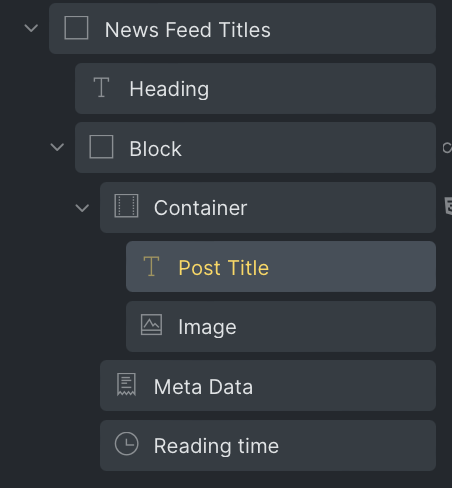Click the picture icon beside Image
This screenshot has height=488, width=452.
pyautogui.click(x=151, y=325)
